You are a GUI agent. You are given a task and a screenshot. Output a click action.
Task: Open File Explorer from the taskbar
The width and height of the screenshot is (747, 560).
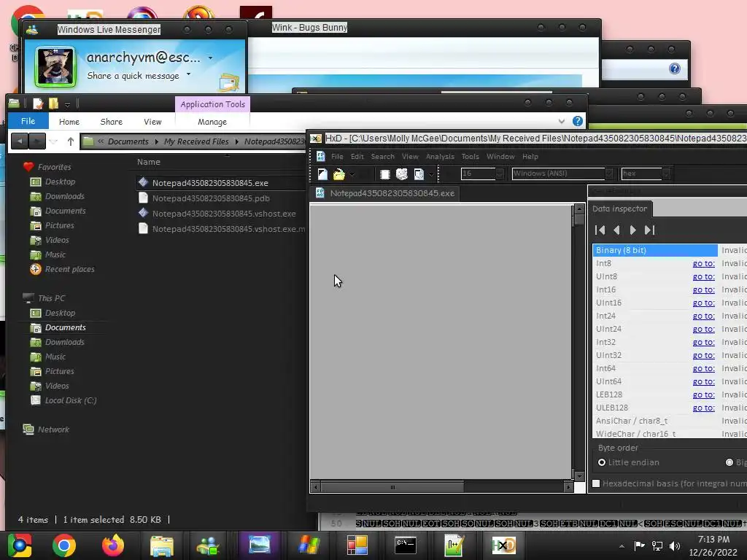[x=162, y=545]
